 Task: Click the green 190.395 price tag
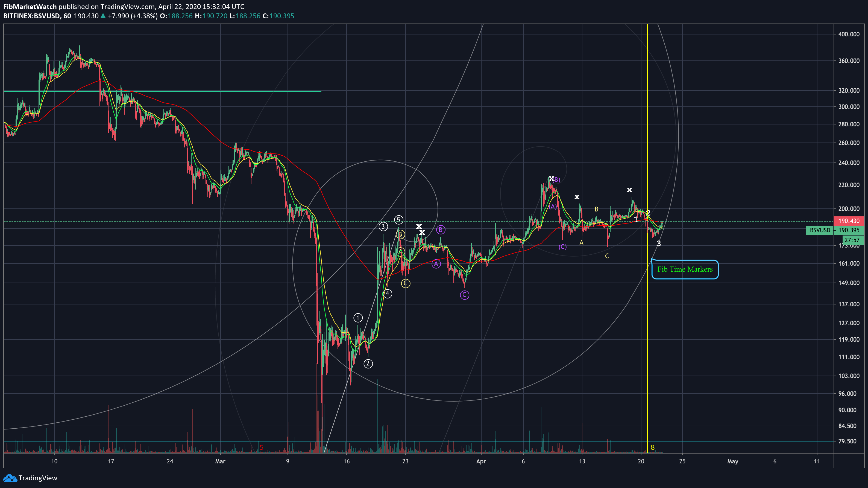(x=849, y=230)
